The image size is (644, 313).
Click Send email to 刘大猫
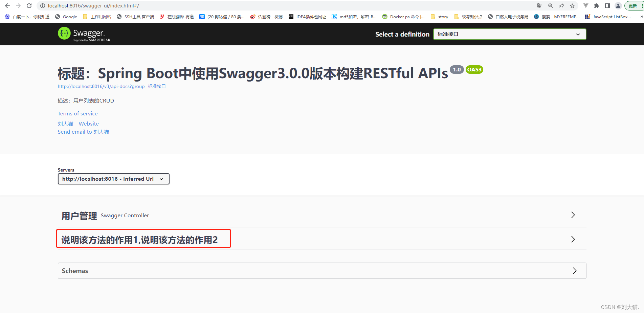coord(83,132)
